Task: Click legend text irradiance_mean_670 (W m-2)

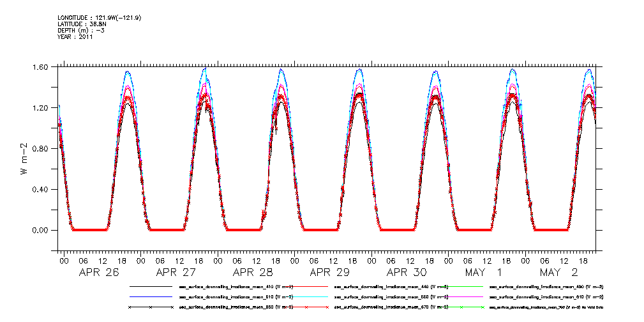Action: (x=391, y=307)
